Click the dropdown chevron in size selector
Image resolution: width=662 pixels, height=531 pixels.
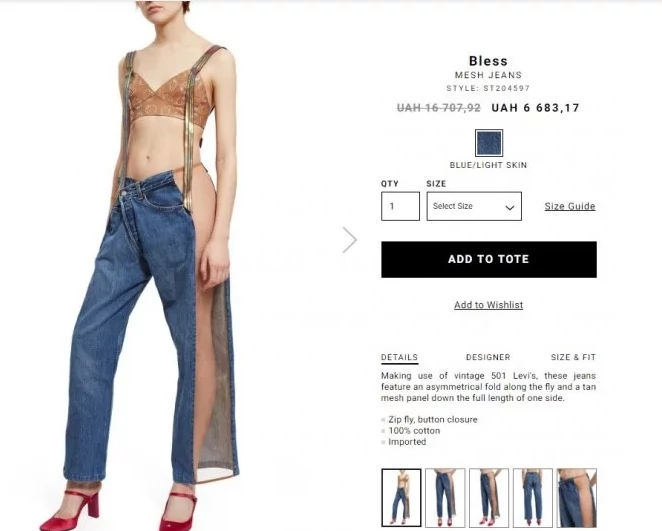click(x=510, y=207)
